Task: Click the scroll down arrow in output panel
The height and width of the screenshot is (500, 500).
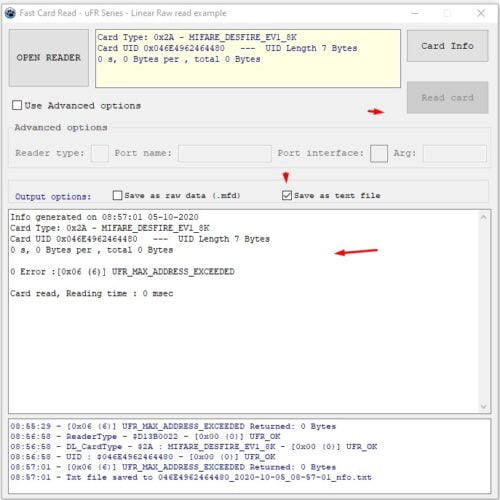Action: [x=484, y=406]
